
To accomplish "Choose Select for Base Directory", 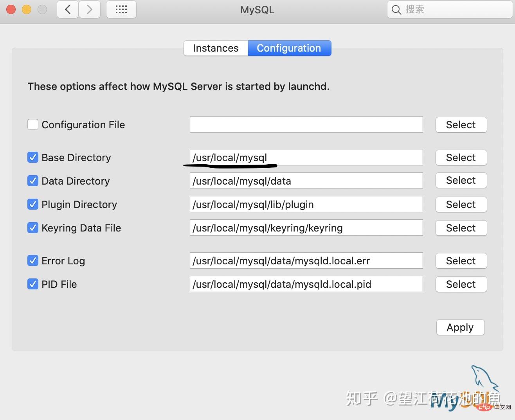I will click(x=461, y=158).
